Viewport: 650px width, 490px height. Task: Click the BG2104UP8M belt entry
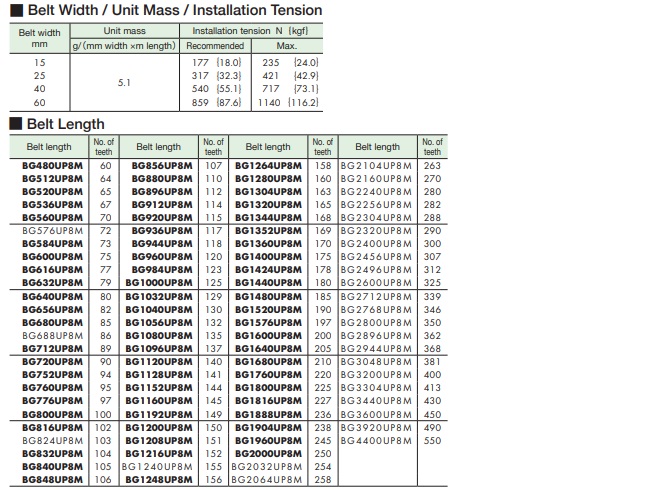pyautogui.click(x=377, y=165)
